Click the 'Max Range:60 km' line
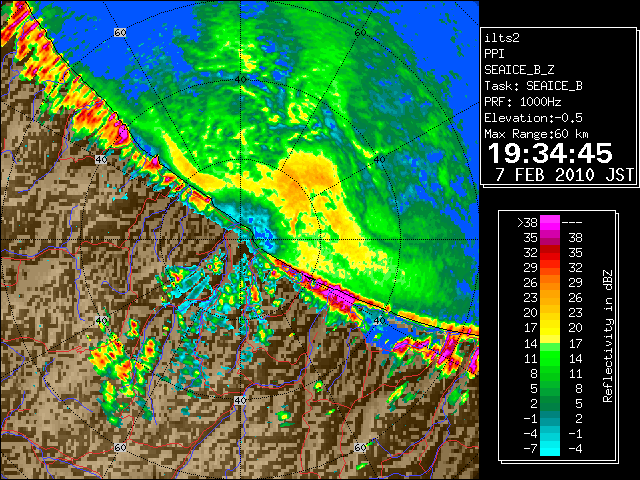 (536, 134)
